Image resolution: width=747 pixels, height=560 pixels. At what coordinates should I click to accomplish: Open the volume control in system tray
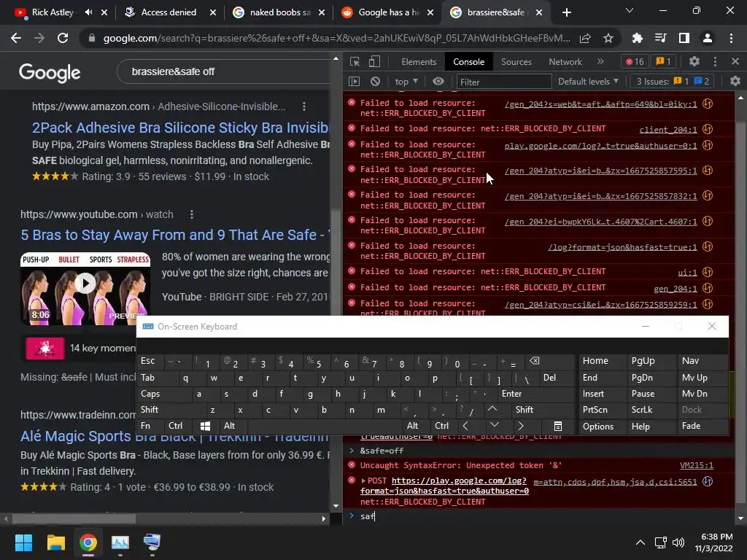click(x=678, y=542)
